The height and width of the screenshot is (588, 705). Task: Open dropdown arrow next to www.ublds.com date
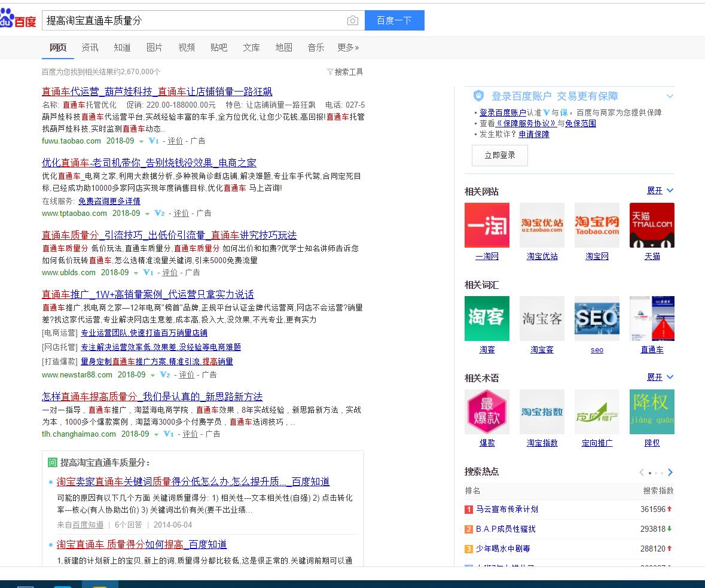tap(136, 273)
